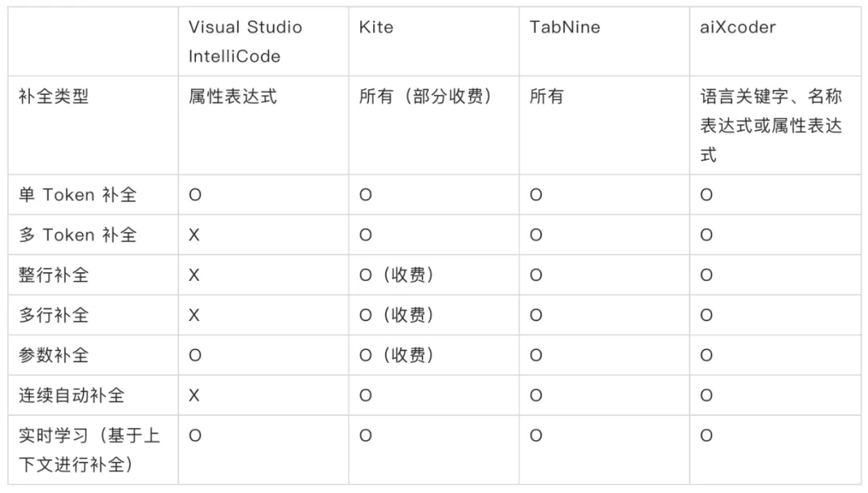
Task: Select the 整行补全 row label
Action: point(54,275)
